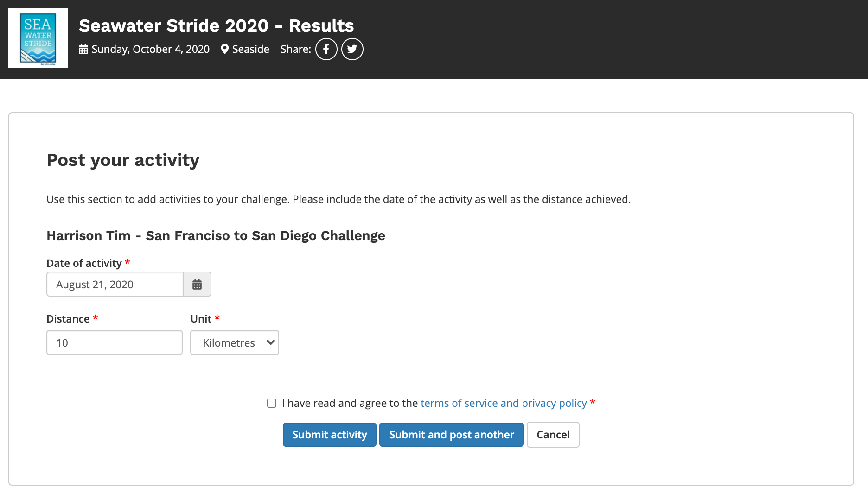Click the Seawater Stride 2020 - Results title
The width and height of the screenshot is (868, 494).
click(216, 25)
